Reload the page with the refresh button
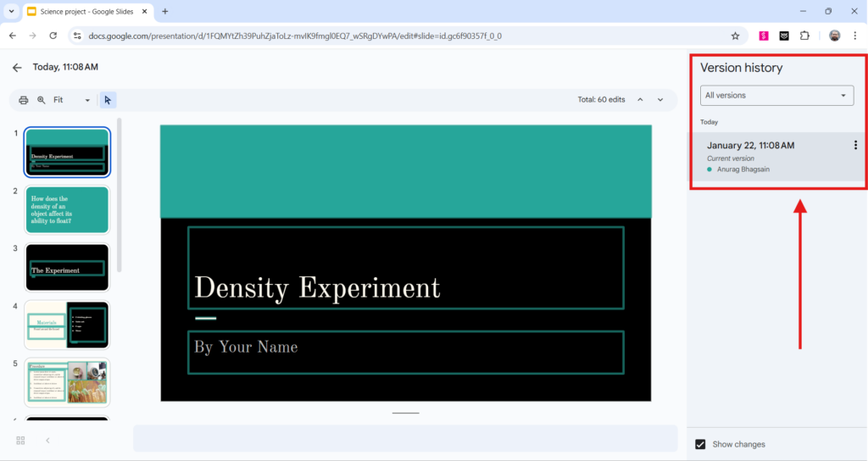 click(53, 36)
